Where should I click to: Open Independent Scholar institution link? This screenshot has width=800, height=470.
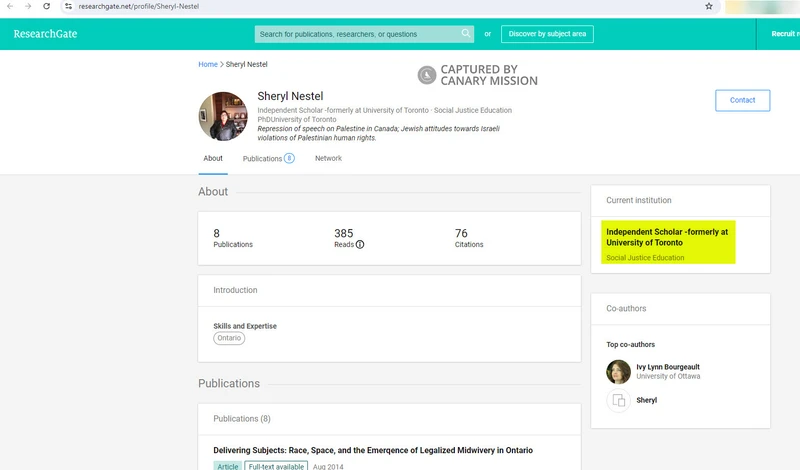click(667, 237)
